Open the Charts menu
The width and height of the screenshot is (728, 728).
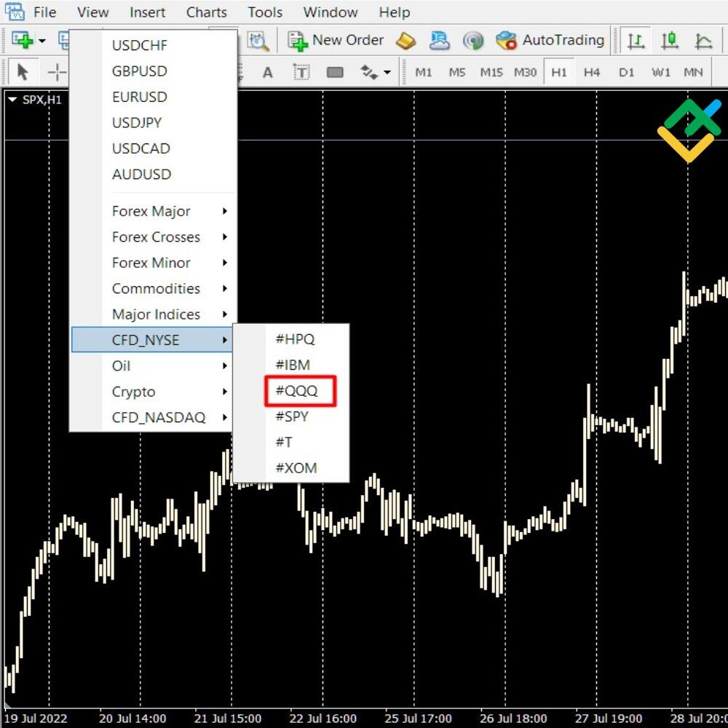pos(206,12)
